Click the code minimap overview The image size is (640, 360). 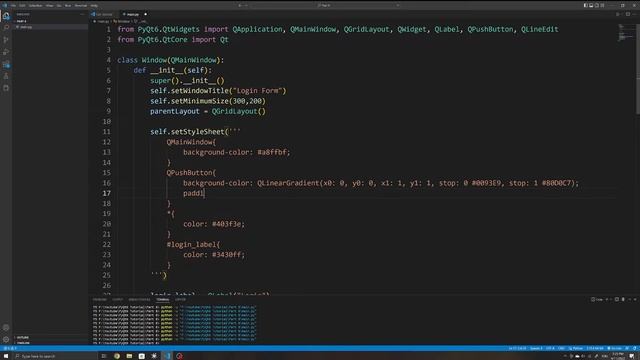(626, 33)
